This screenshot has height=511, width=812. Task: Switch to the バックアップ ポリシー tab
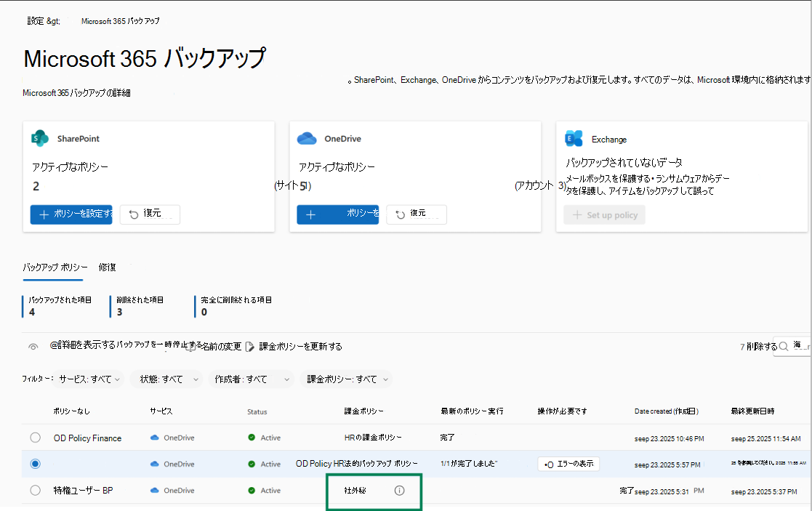[x=55, y=267]
